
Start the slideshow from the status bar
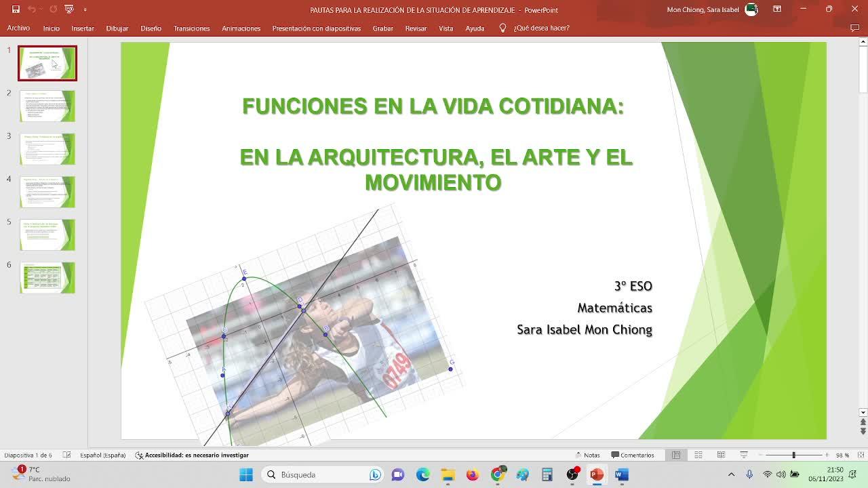click(x=744, y=455)
